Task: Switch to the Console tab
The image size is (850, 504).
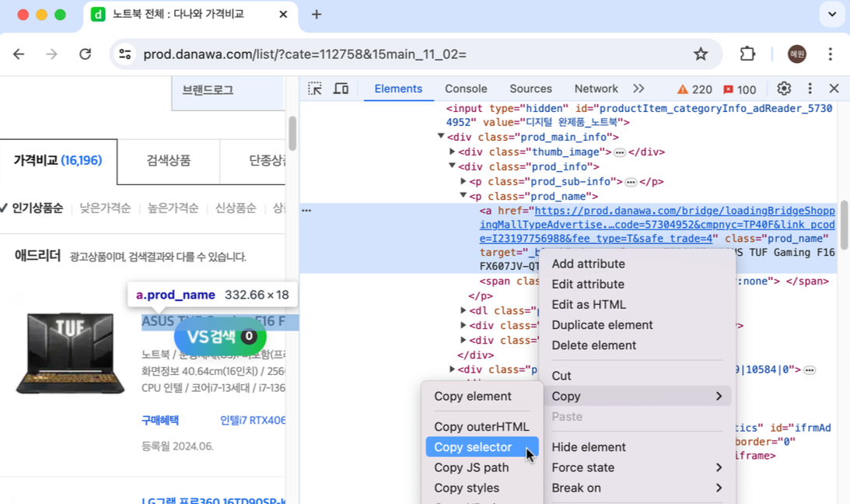Action: 466,89
